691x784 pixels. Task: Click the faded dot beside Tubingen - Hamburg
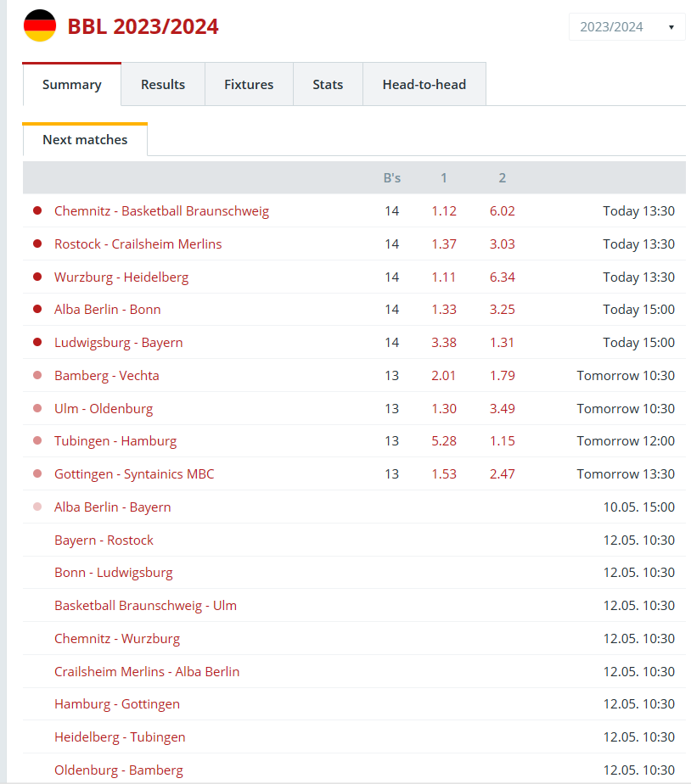[37, 440]
